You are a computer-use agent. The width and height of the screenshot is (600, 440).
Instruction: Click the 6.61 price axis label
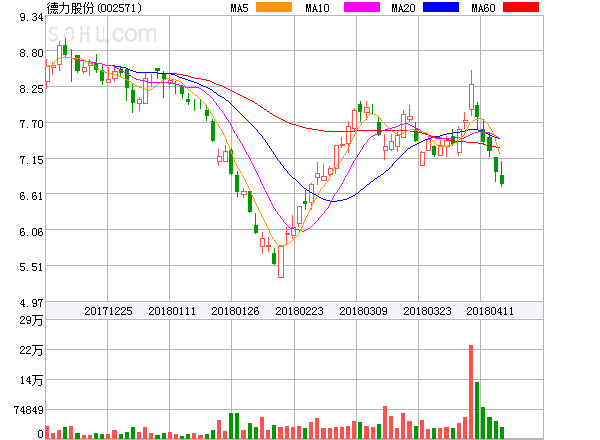coord(31,196)
